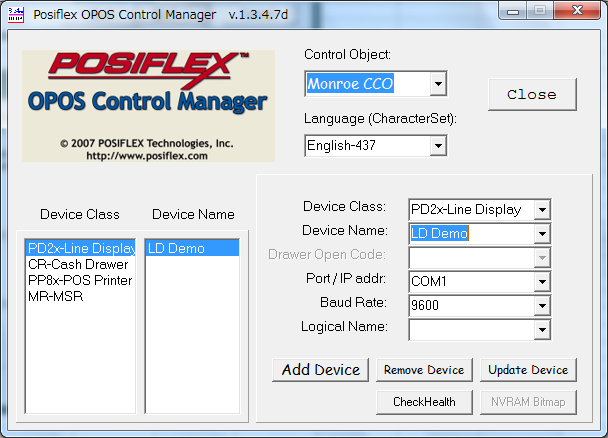Select PD2x-Line Display in Device Class list

coord(81,248)
